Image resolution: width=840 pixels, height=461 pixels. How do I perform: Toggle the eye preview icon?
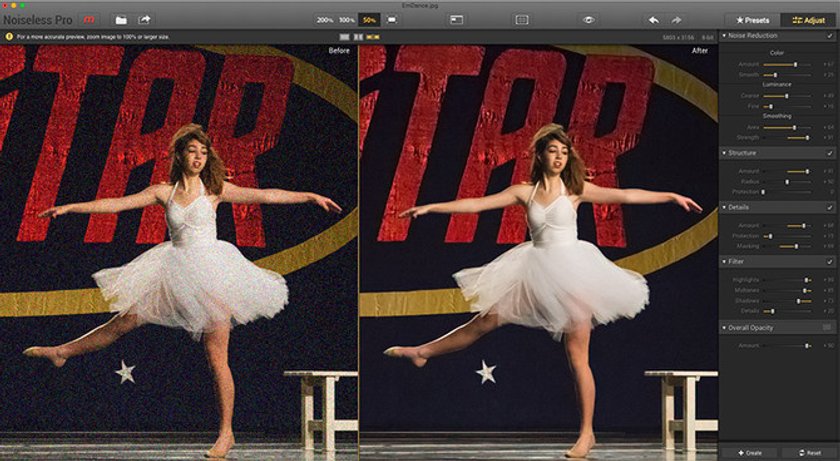click(x=589, y=20)
